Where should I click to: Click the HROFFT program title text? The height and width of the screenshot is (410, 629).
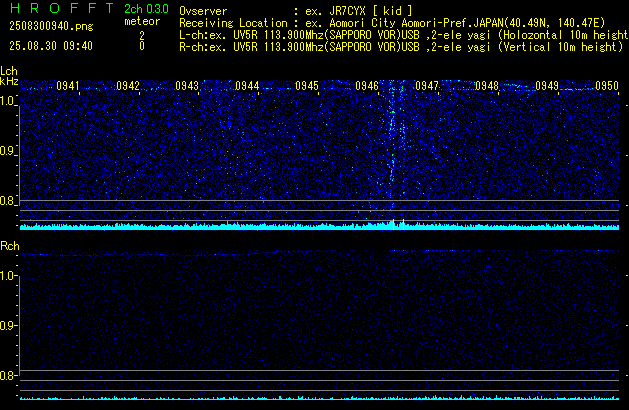tap(62, 8)
